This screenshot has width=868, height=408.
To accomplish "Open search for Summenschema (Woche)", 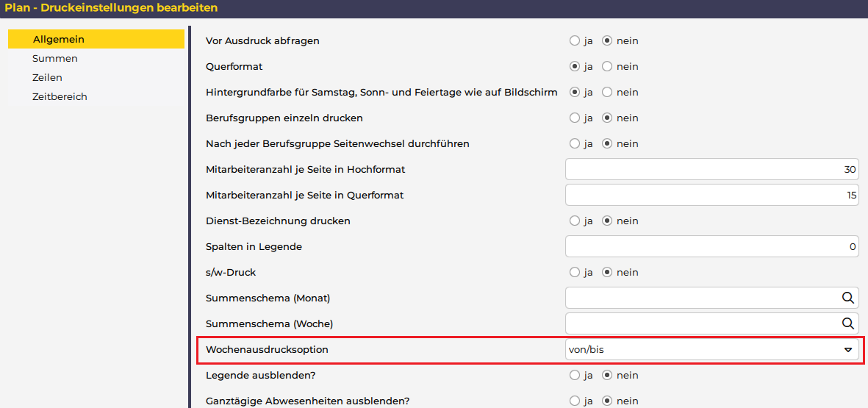I will [x=847, y=323].
